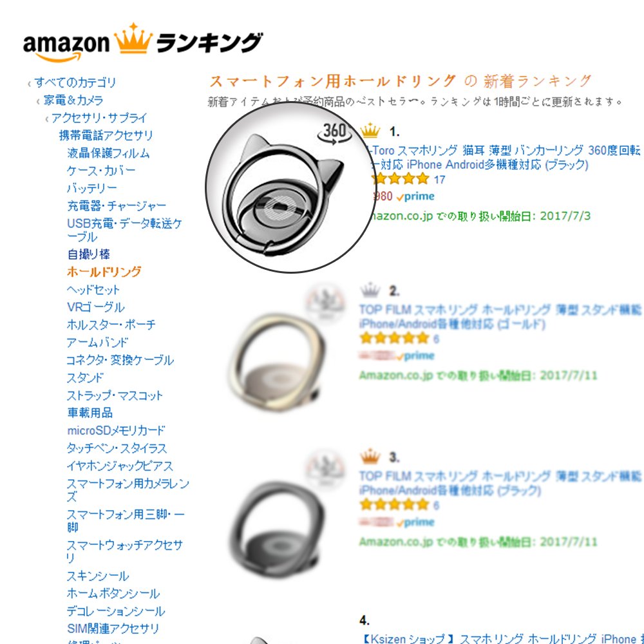This screenshot has height=644, width=644.
Task: Click the grey crown icon beside rank 2
Action: click(x=370, y=290)
